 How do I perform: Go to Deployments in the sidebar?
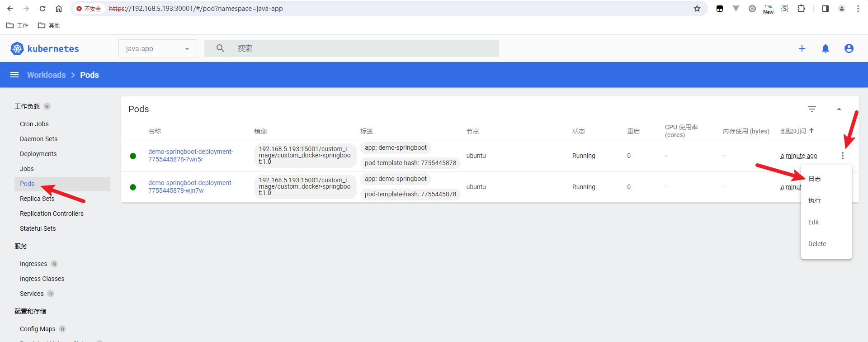[38, 154]
